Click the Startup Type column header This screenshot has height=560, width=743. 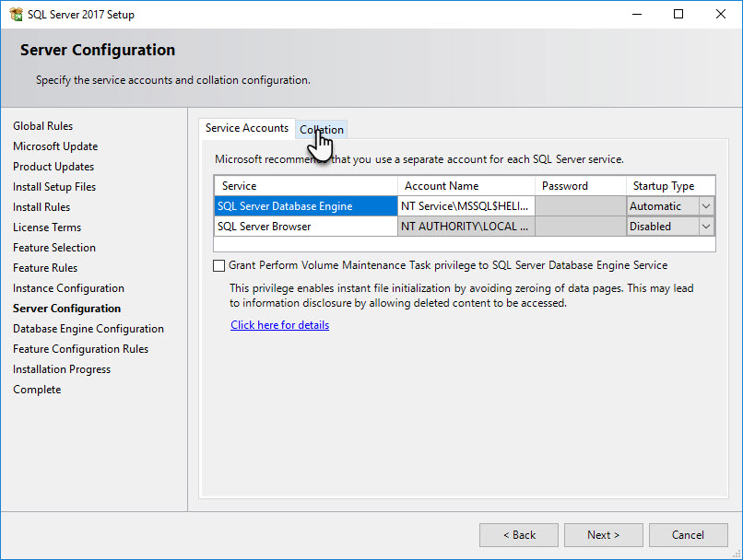(670, 186)
